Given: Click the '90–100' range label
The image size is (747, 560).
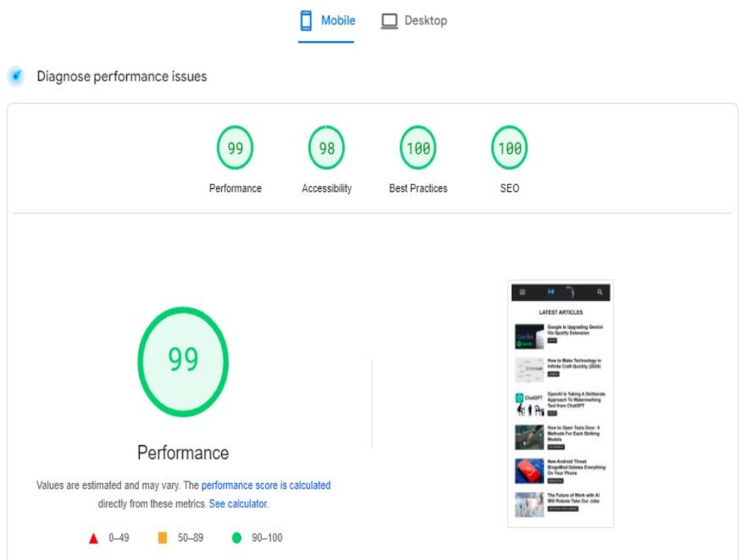Looking at the screenshot, I should tap(267, 538).
